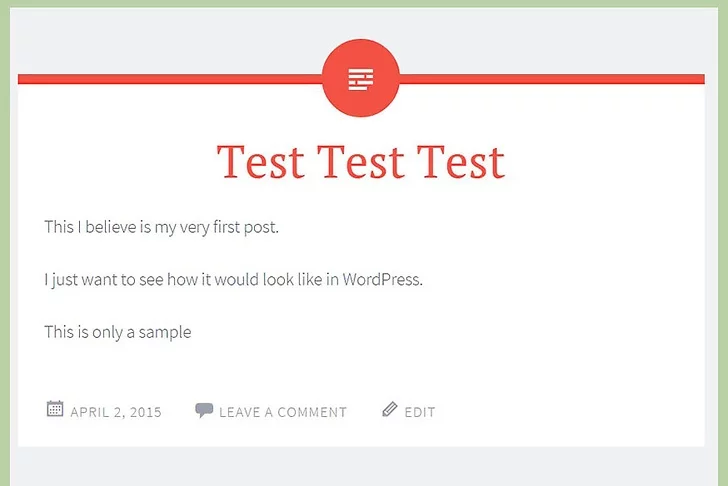
Task: Click the gray area below the post card
Action: (x=361, y=465)
